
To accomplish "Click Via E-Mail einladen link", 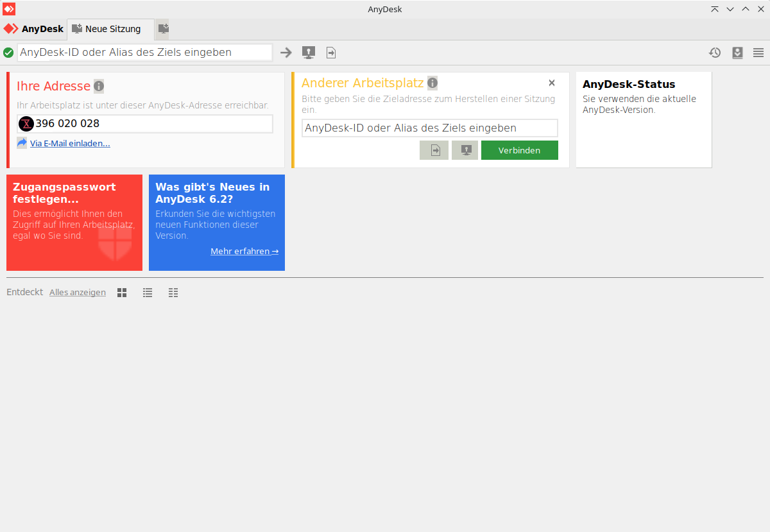I will coord(70,143).
